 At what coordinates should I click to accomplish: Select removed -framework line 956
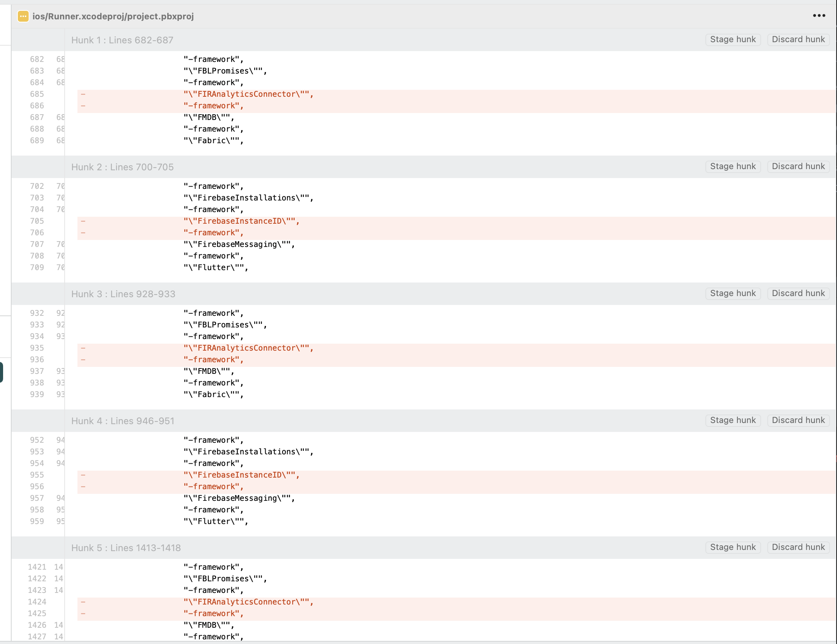213,486
